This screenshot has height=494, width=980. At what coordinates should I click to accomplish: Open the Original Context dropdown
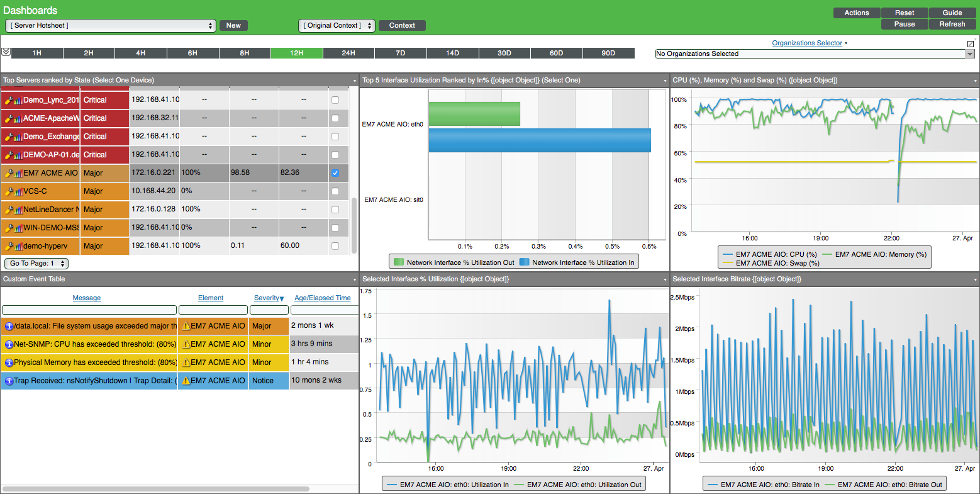click(336, 25)
